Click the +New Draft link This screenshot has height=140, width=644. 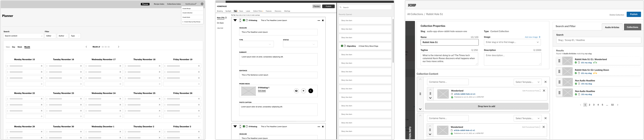click(220, 28)
